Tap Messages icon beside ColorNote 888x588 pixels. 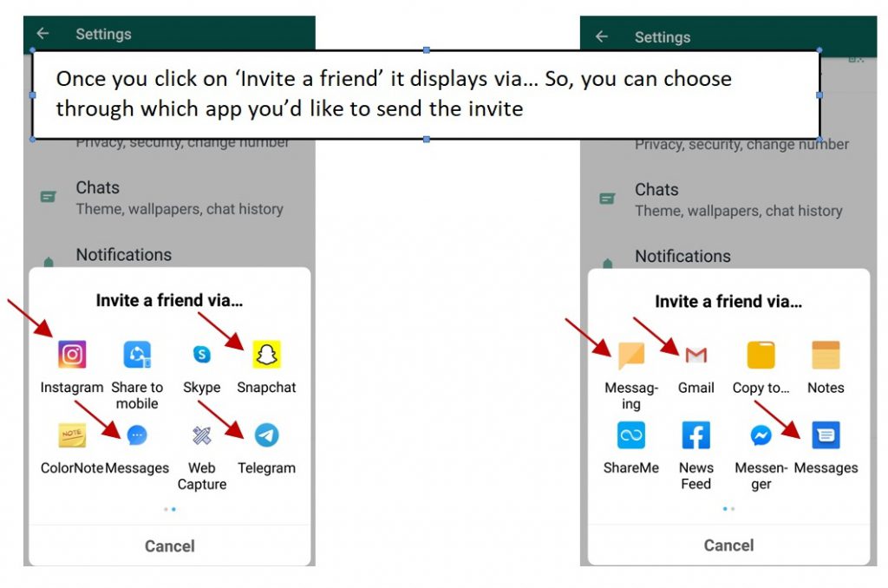click(x=137, y=435)
